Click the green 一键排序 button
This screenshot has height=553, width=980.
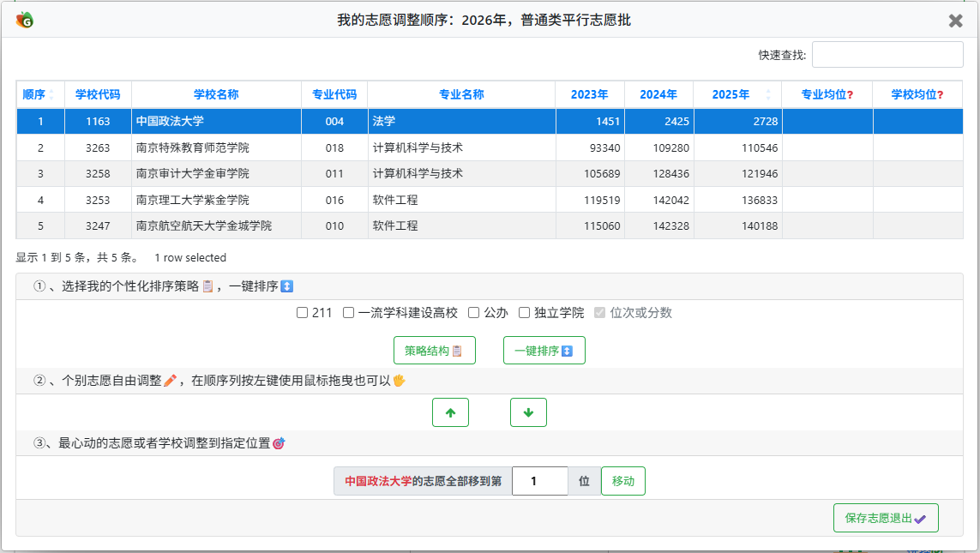(x=544, y=351)
